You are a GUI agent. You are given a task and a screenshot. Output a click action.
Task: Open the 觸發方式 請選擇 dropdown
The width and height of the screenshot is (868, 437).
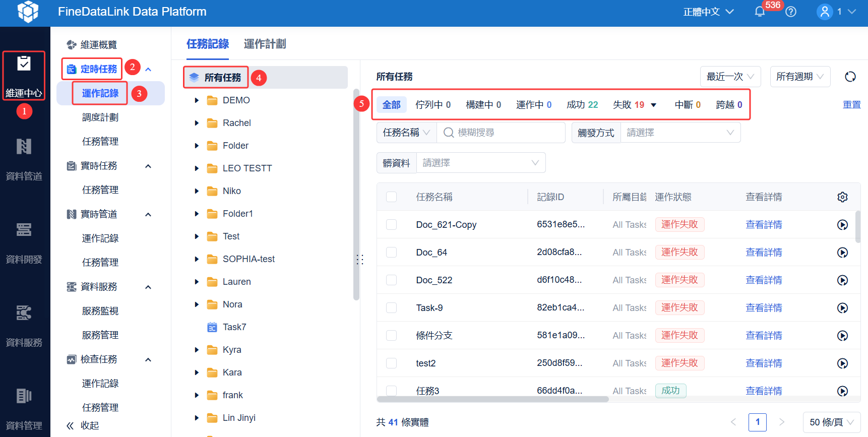click(680, 133)
